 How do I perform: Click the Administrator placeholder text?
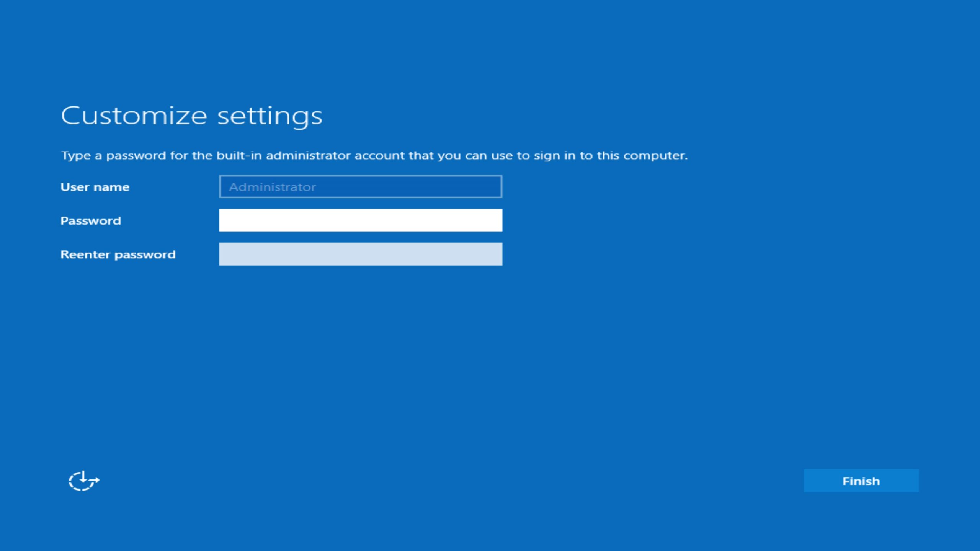[273, 187]
